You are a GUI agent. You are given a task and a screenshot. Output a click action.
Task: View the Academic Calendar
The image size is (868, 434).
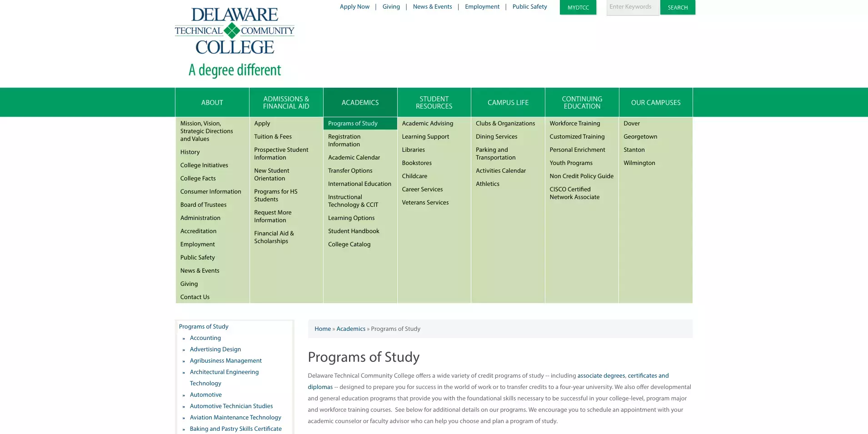(354, 157)
